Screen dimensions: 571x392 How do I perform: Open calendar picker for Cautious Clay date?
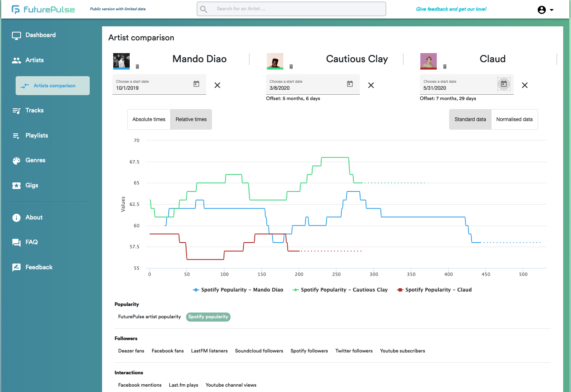pyautogui.click(x=350, y=84)
